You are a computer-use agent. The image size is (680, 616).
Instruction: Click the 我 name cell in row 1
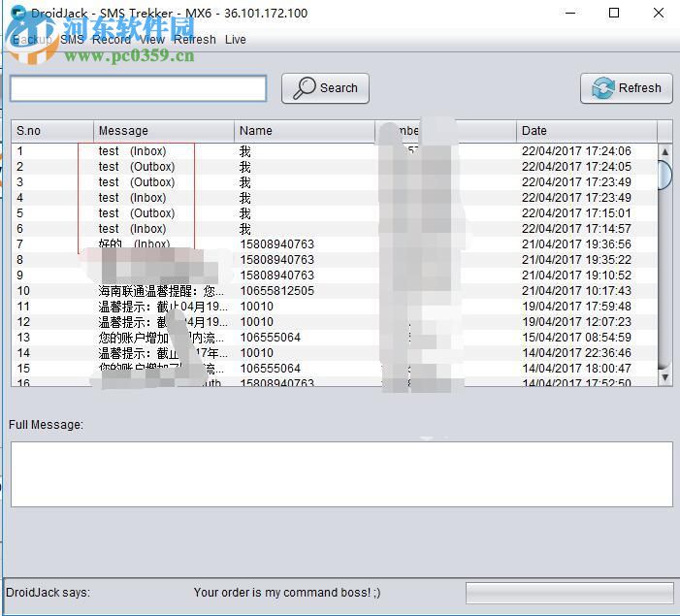(x=245, y=151)
